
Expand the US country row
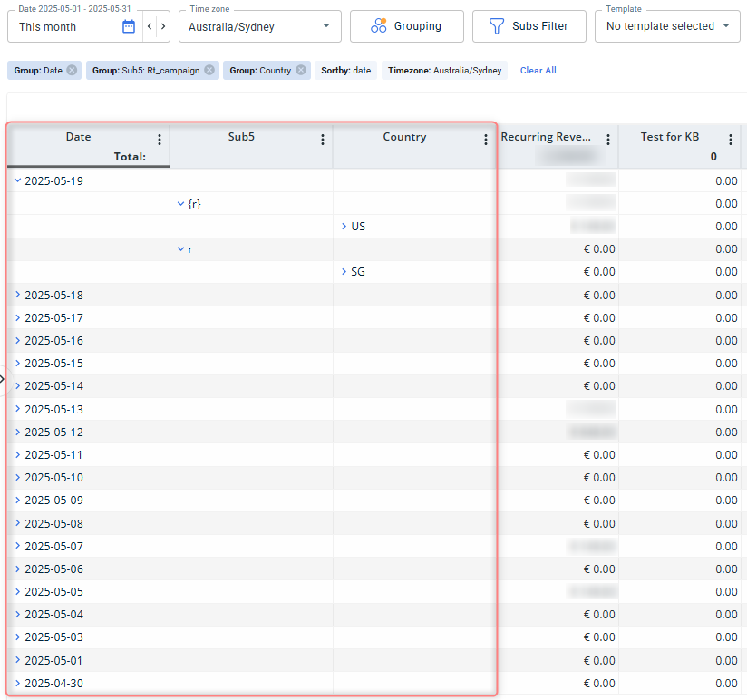pyautogui.click(x=344, y=226)
